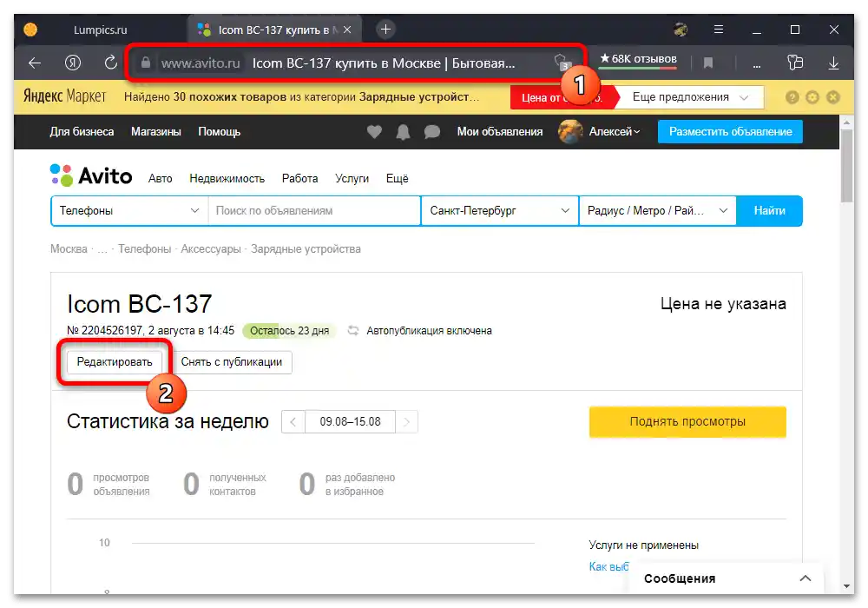The width and height of the screenshot is (868, 608).
Task: Go to Мои объявления
Action: click(x=500, y=132)
